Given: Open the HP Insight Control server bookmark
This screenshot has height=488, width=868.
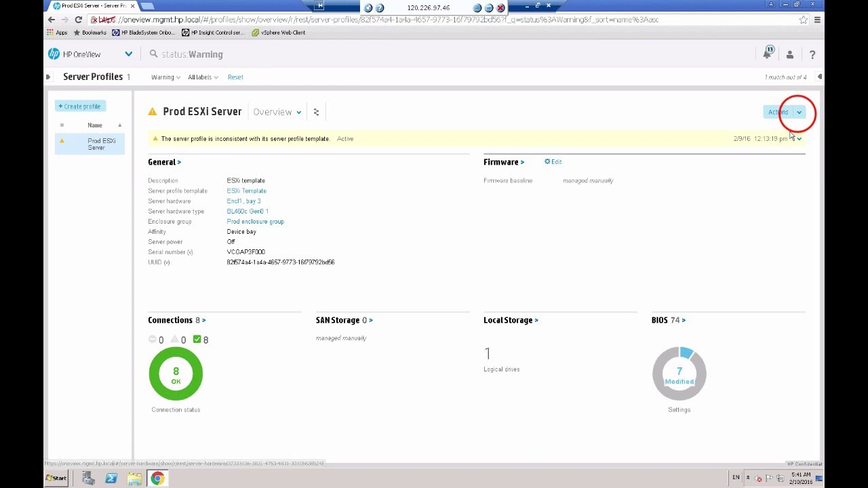Looking at the screenshot, I should 214,33.
